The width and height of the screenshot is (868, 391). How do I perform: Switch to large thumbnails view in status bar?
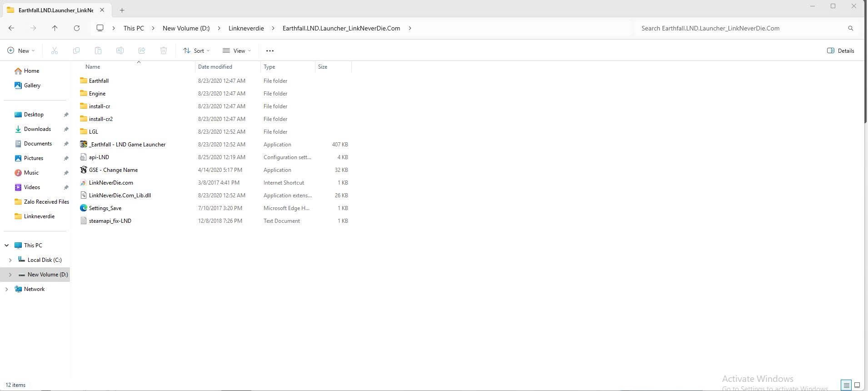click(857, 385)
